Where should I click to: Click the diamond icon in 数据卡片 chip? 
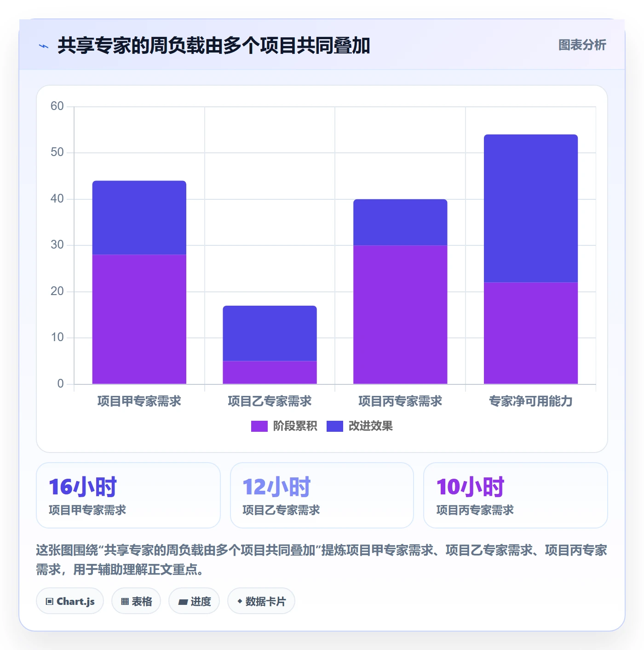pyautogui.click(x=240, y=601)
